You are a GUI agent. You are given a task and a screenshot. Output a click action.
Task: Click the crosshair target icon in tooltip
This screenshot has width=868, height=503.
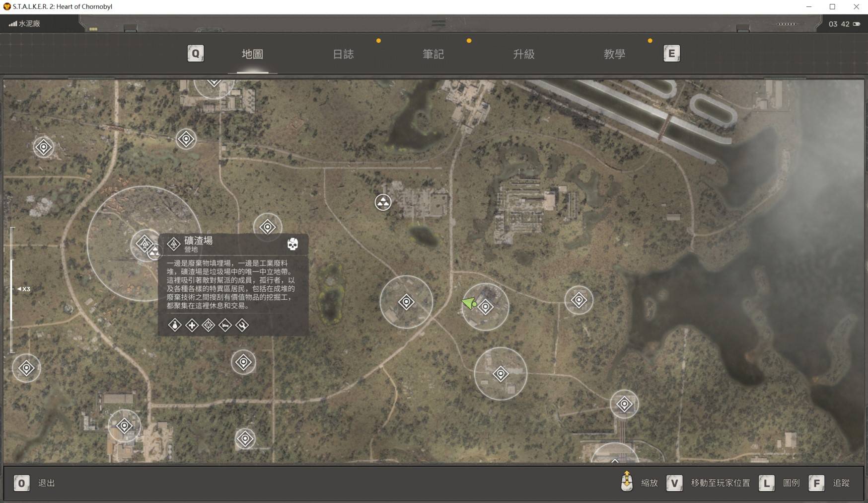pyautogui.click(x=209, y=325)
